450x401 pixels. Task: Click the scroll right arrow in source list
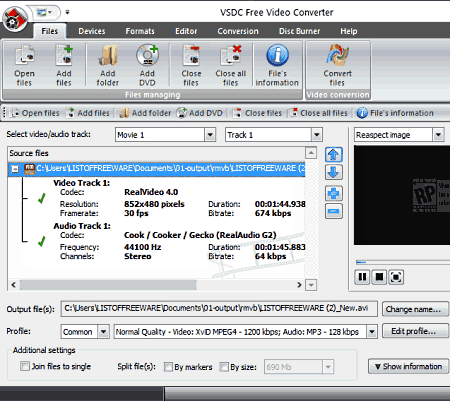[299, 285]
